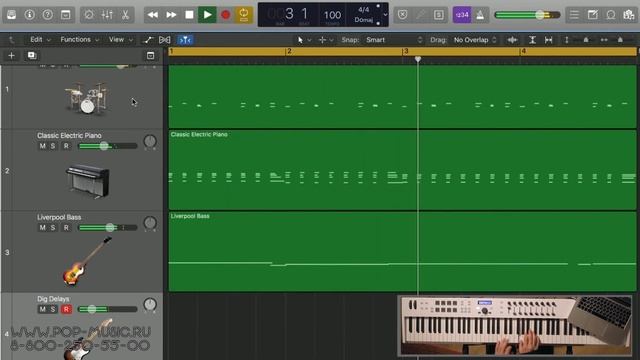This screenshot has height=360, width=640.
Task: Stop playback with the Stop button
Action: click(x=189, y=15)
